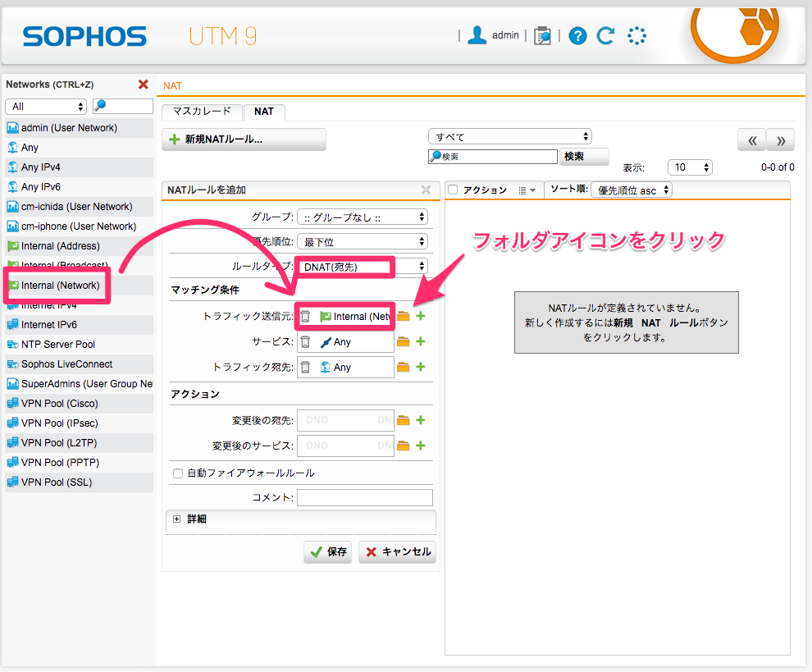Click the コメント input field

pyautogui.click(x=365, y=497)
